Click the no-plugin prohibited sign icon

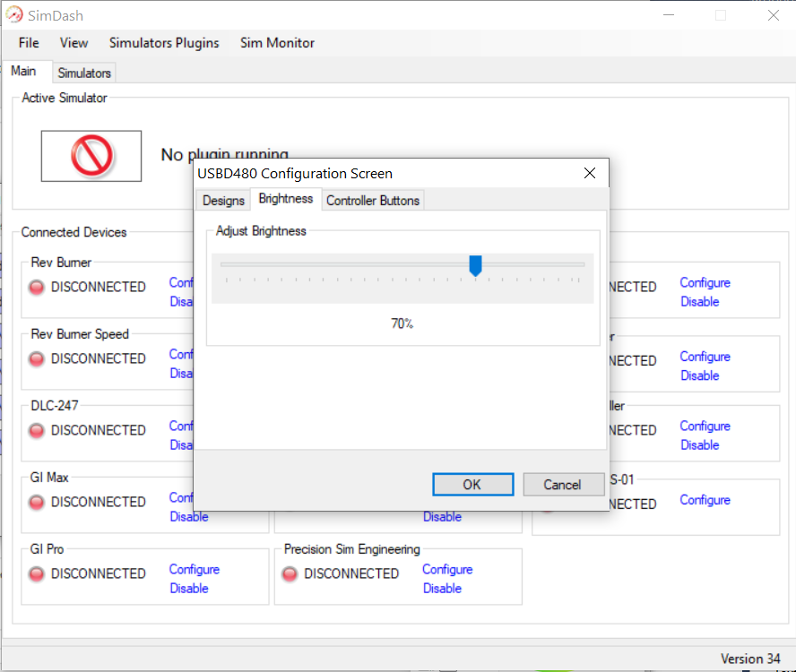91,156
